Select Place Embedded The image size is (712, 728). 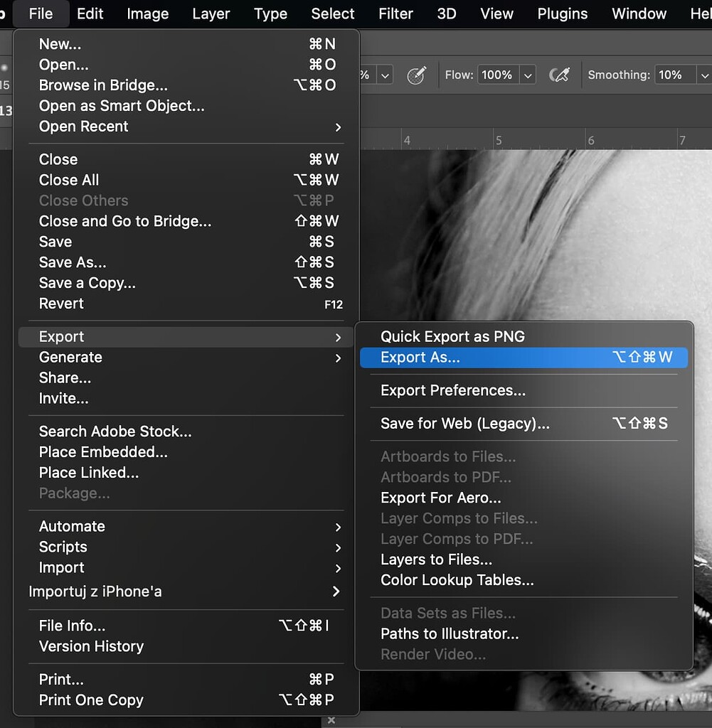point(103,451)
